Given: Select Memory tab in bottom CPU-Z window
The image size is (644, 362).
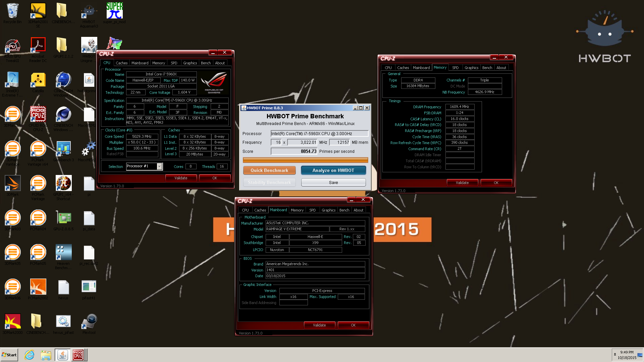Looking at the screenshot, I should (297, 210).
